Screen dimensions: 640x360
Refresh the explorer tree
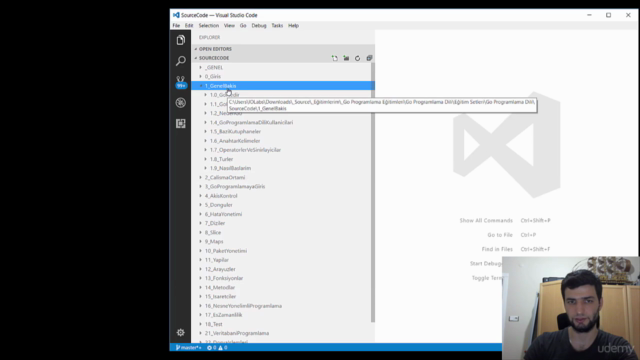pos(358,58)
